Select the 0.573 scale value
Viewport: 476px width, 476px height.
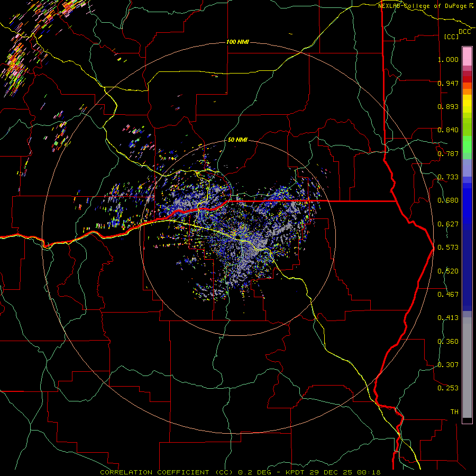[448, 248]
